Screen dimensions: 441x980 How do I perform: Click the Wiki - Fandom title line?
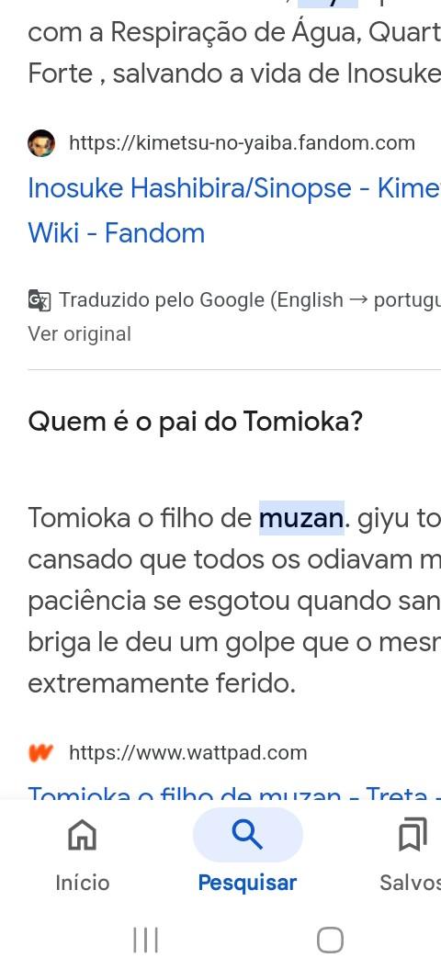[117, 233]
